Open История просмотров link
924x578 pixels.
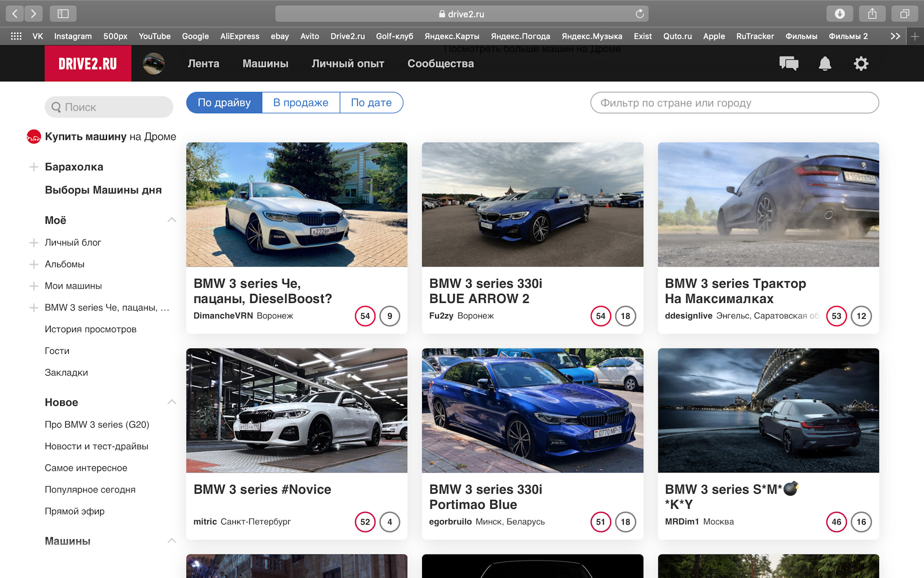90,329
